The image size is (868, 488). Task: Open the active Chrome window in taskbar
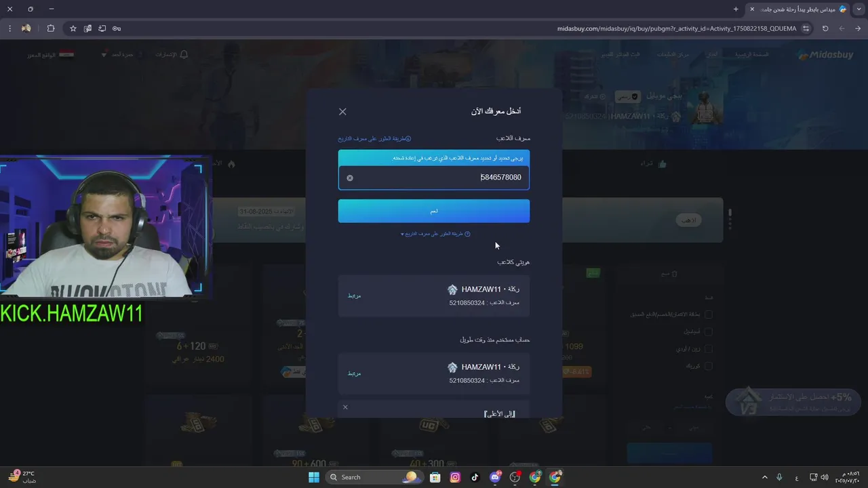point(555,477)
